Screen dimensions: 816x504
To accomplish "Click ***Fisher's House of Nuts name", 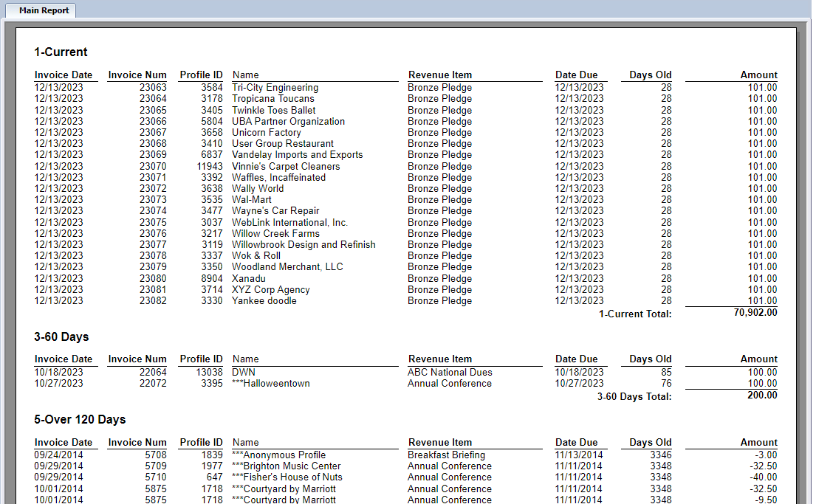I will tap(287, 477).
